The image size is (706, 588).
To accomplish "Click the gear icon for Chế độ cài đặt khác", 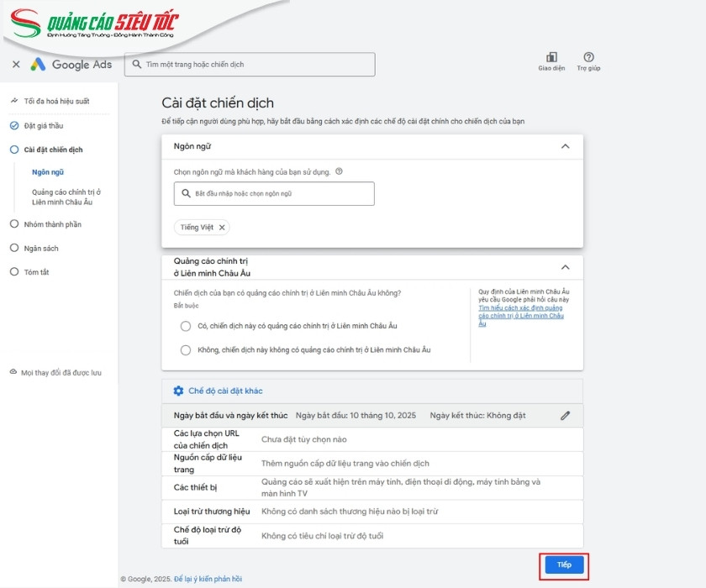I will (x=178, y=391).
